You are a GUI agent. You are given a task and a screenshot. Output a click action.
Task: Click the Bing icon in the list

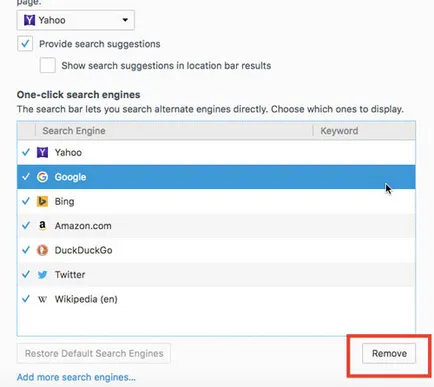pos(42,201)
